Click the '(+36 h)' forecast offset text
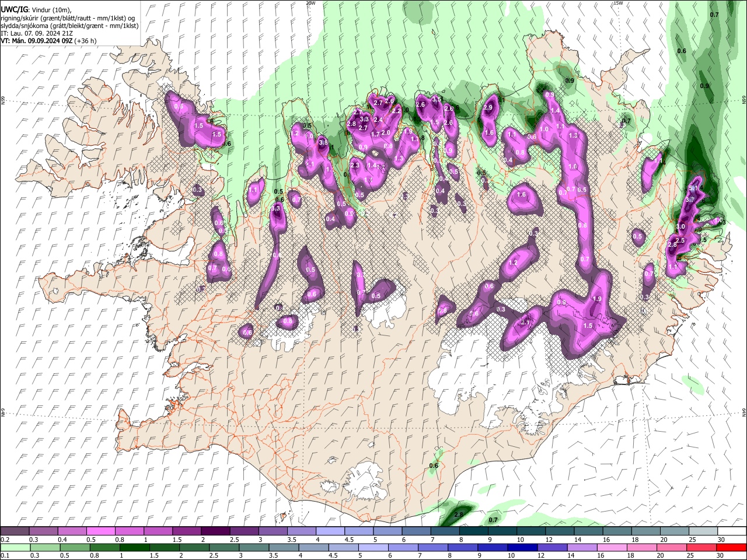747x560 pixels. coord(85,41)
